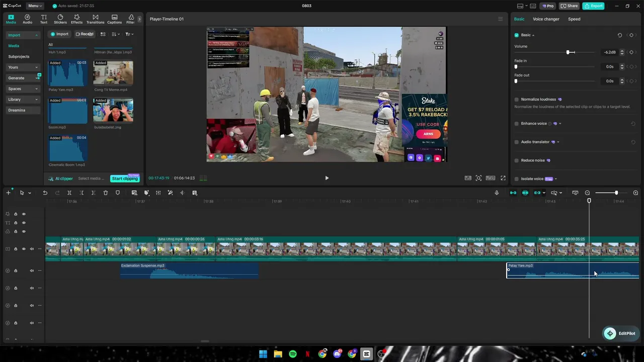Screen dimensions: 644x362
Task: Enable the Isolate voice checkbox
Action: coord(516,179)
